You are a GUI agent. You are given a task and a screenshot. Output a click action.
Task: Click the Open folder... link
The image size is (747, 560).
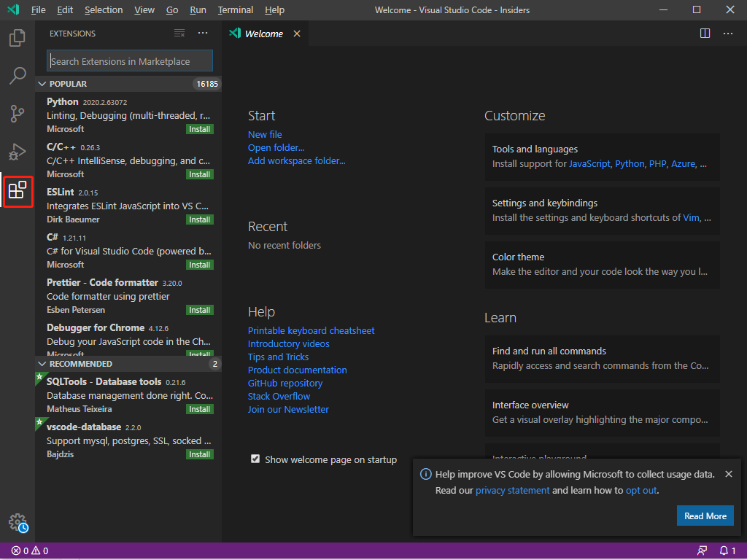point(276,147)
